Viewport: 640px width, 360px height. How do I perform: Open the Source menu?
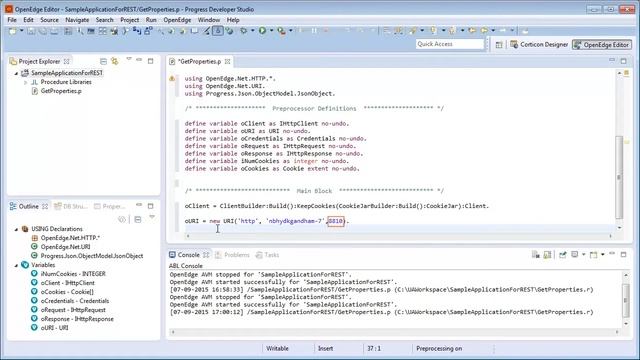pos(49,20)
